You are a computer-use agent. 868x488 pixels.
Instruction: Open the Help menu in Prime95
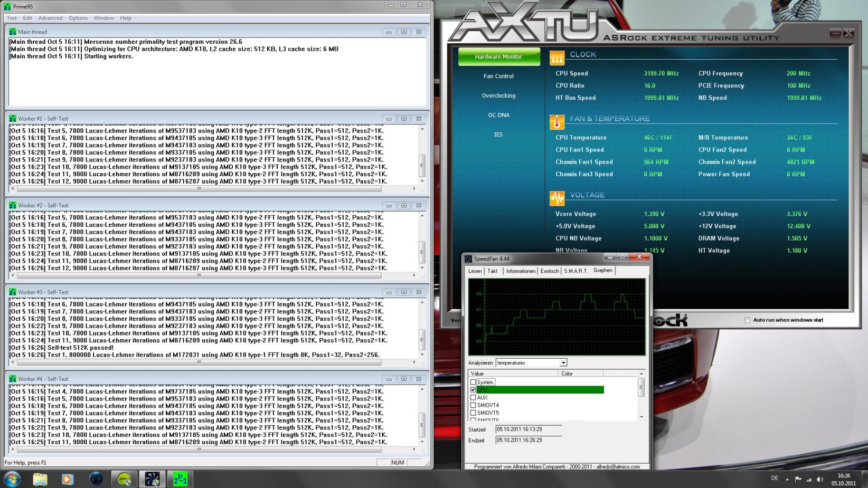coord(126,18)
